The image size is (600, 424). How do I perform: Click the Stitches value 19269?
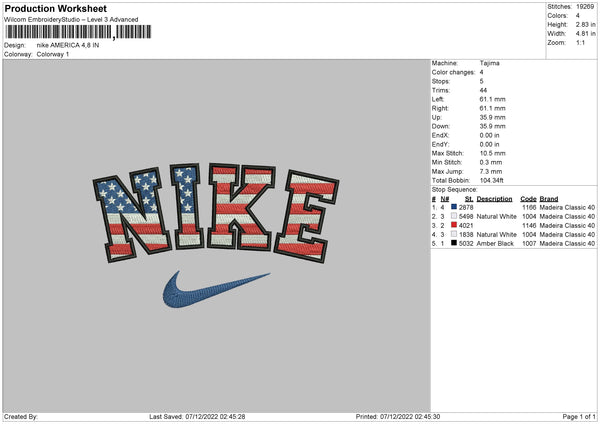point(585,7)
